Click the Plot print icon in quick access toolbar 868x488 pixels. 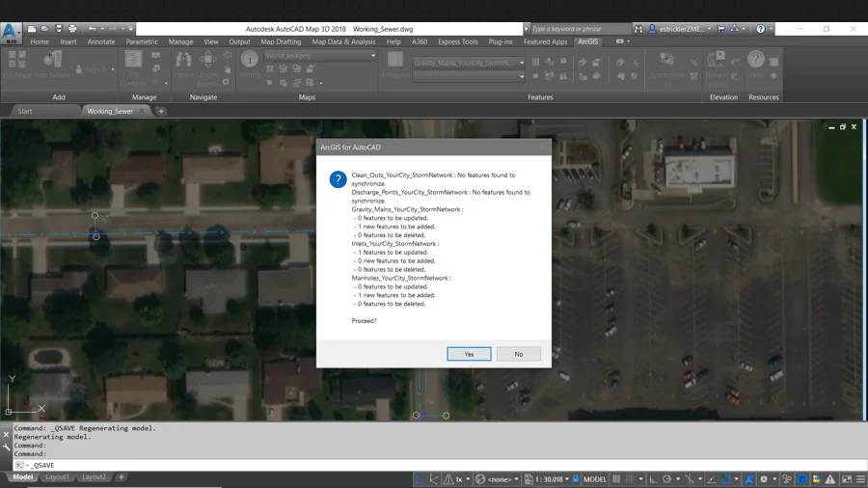[72, 29]
